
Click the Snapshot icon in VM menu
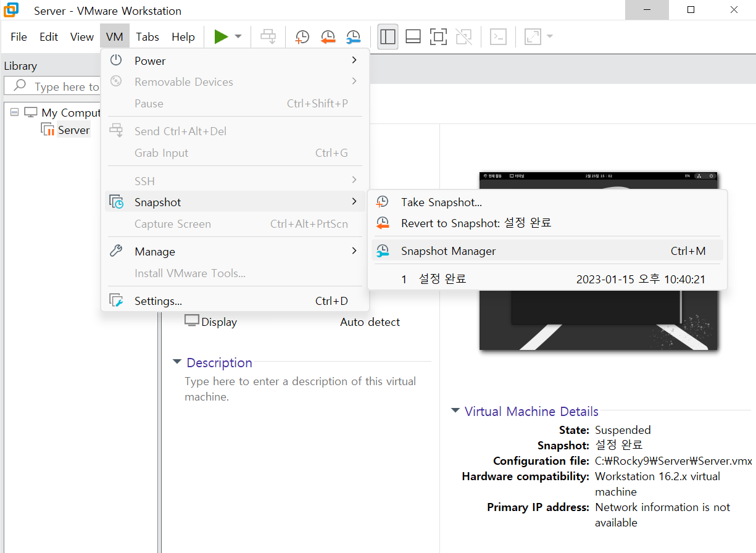pyautogui.click(x=116, y=202)
